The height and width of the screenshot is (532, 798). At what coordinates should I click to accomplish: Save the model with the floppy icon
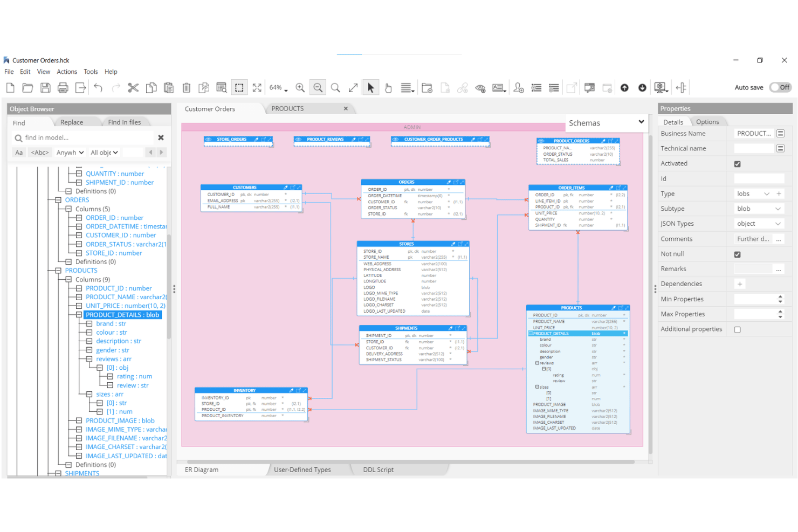45,88
